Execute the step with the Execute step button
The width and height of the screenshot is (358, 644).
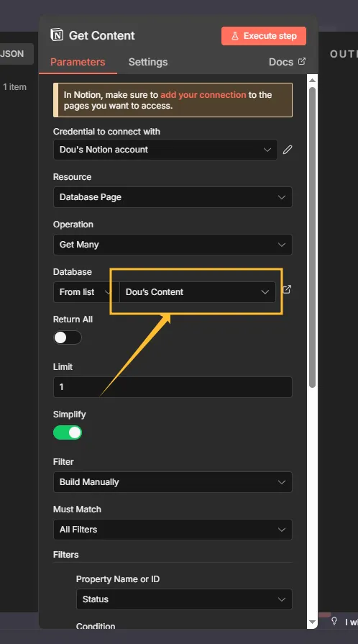point(264,36)
